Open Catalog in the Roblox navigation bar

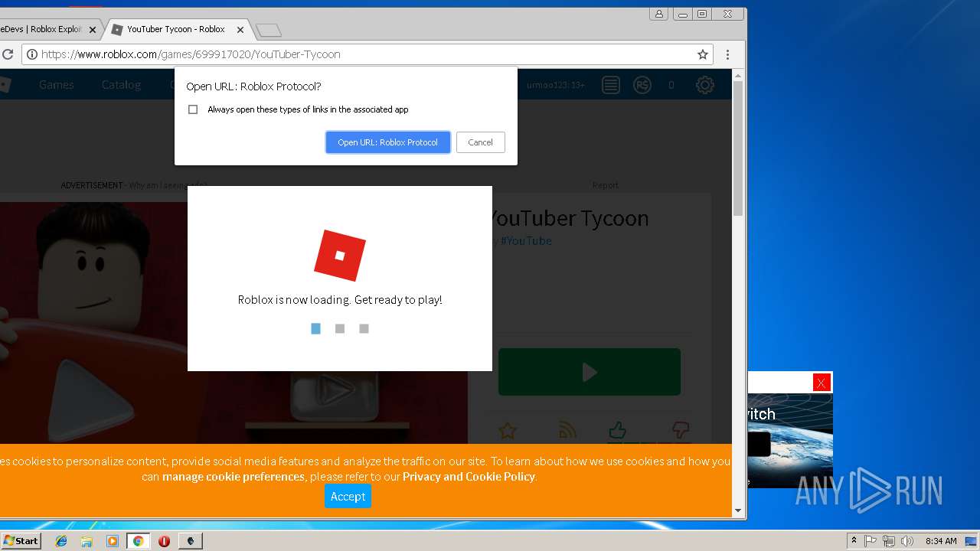pyautogui.click(x=121, y=85)
